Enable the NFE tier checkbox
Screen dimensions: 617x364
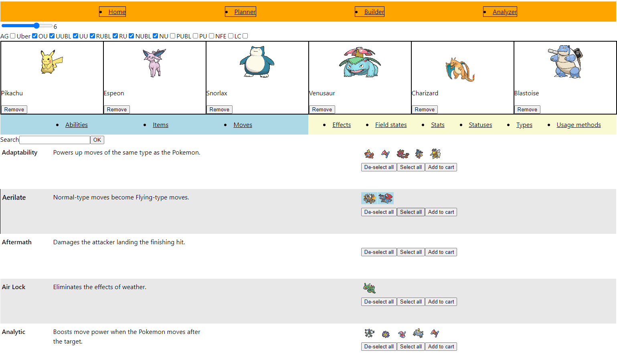pyautogui.click(x=231, y=36)
